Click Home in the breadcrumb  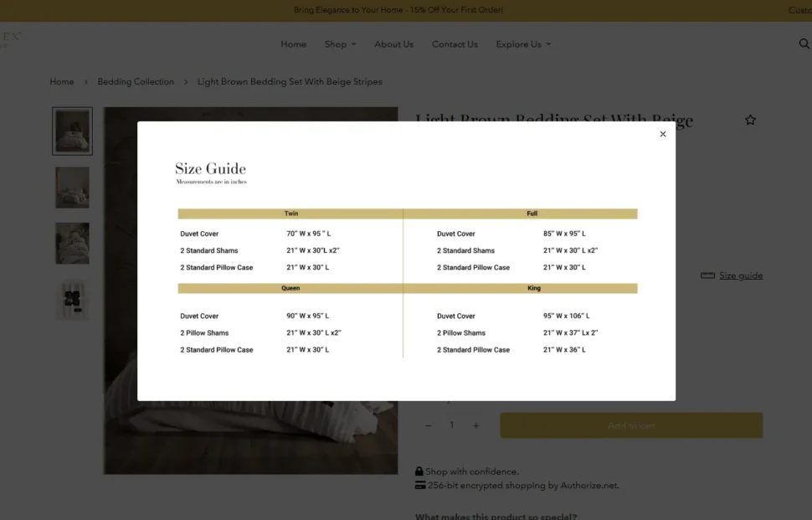tap(62, 82)
